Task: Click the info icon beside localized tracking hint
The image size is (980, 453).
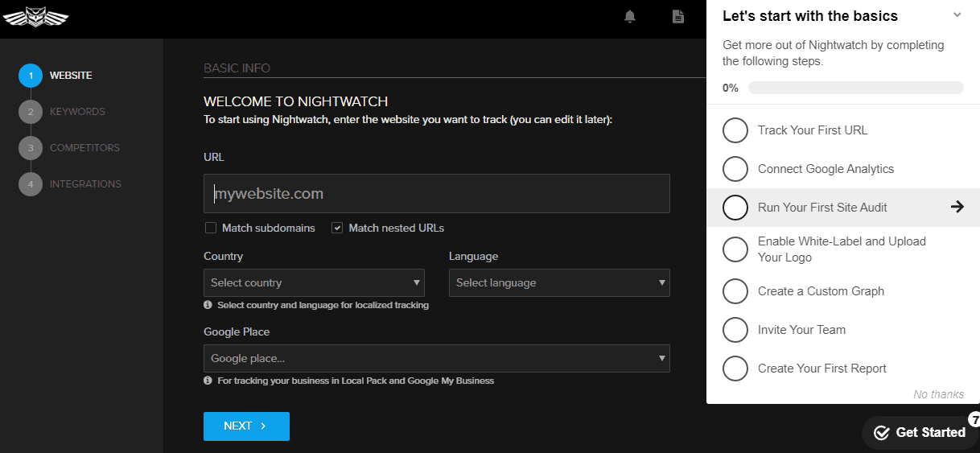Action: [x=208, y=306]
